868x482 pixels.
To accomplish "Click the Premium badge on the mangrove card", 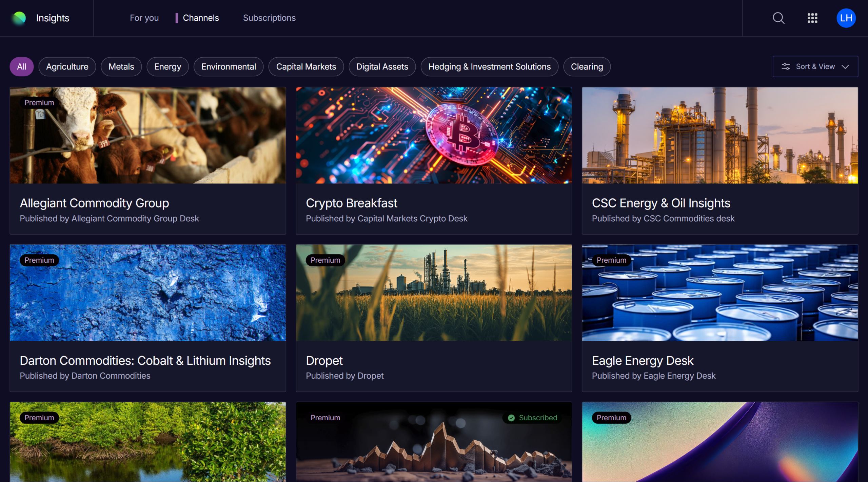I will point(39,418).
